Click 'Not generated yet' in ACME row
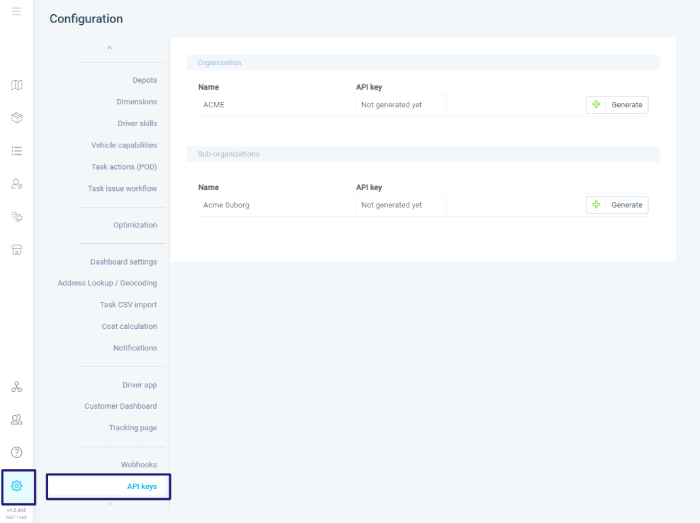The image size is (700, 523). [x=392, y=105]
